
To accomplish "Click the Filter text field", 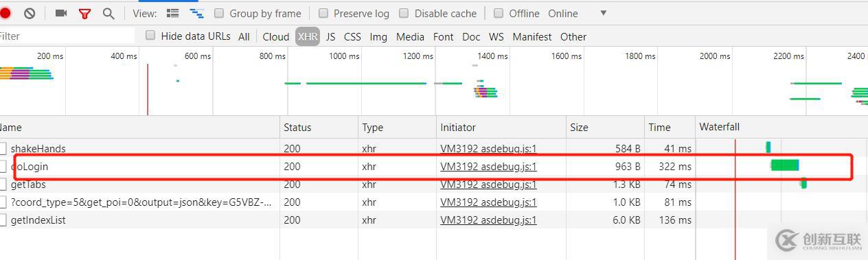I will click(x=67, y=36).
